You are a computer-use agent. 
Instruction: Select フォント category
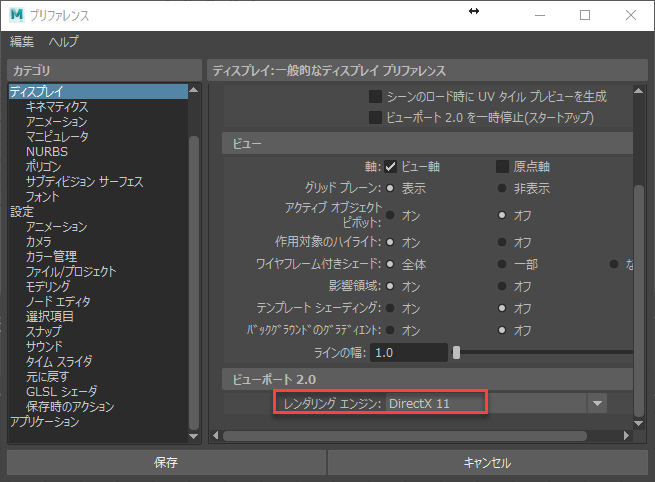pyautogui.click(x=42, y=197)
